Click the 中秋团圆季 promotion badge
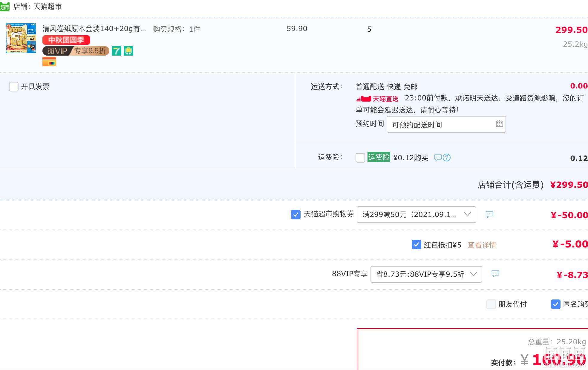The image size is (588, 370). point(66,40)
